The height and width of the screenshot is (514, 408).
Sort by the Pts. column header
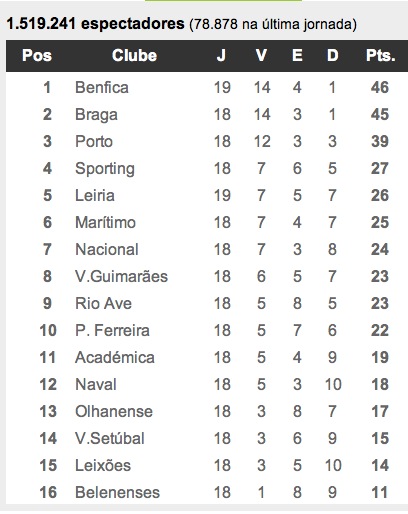381,56
